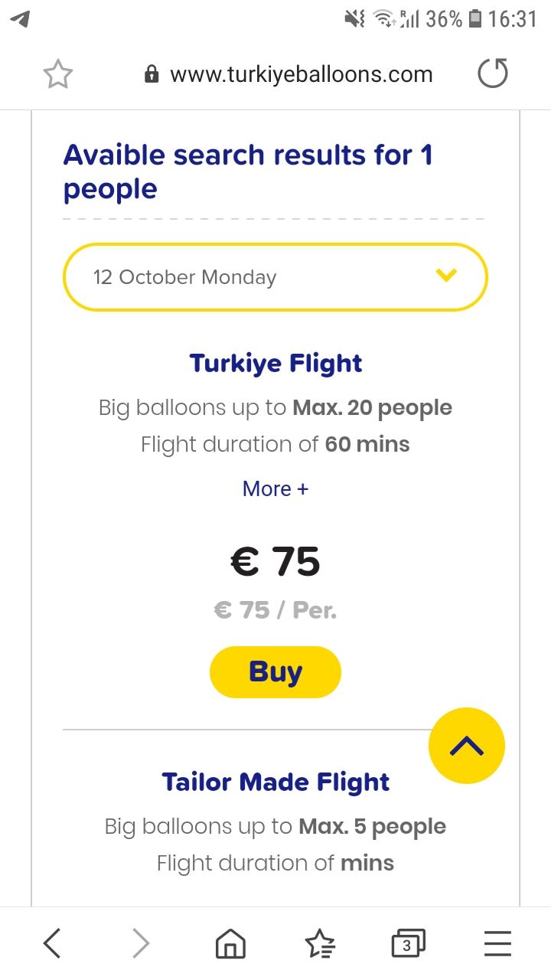Open the browser hamburger menu

point(497,944)
